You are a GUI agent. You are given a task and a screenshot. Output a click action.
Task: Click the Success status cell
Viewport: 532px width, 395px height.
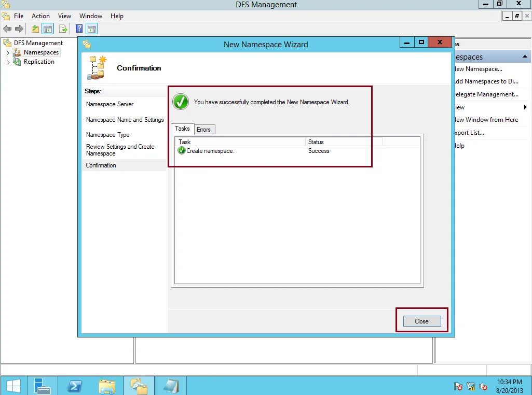(x=319, y=151)
